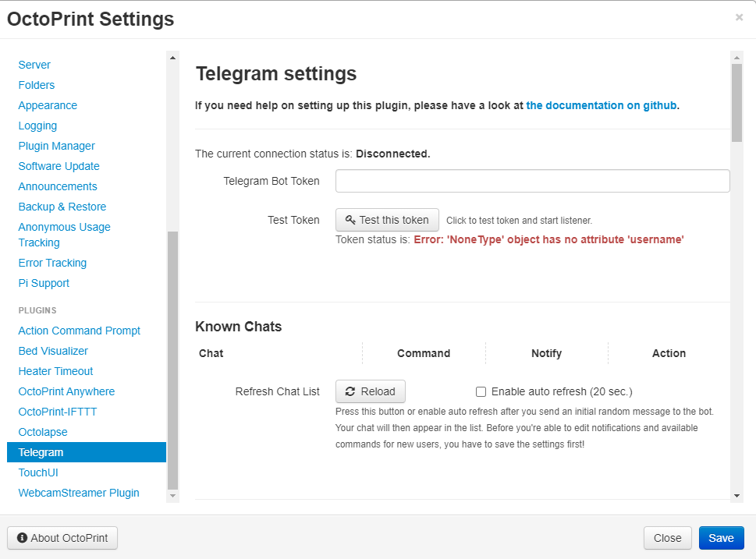Click the content pane scrollbar down arrow
756x559 pixels.
(736, 496)
